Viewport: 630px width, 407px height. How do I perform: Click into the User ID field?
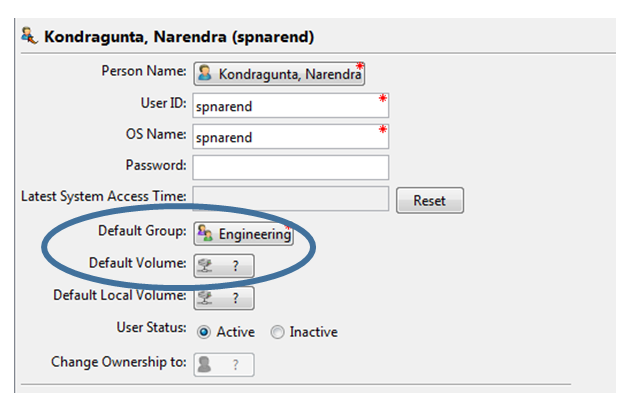pyautogui.click(x=290, y=105)
